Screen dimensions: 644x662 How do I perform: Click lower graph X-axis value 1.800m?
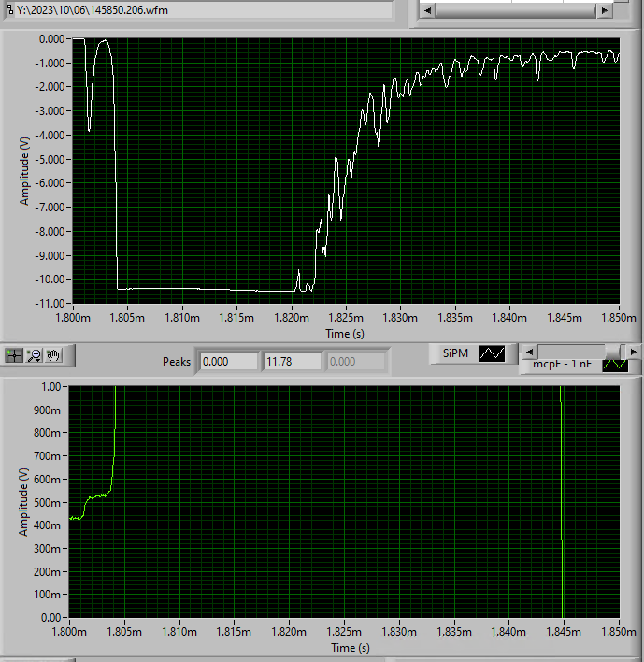point(69,632)
